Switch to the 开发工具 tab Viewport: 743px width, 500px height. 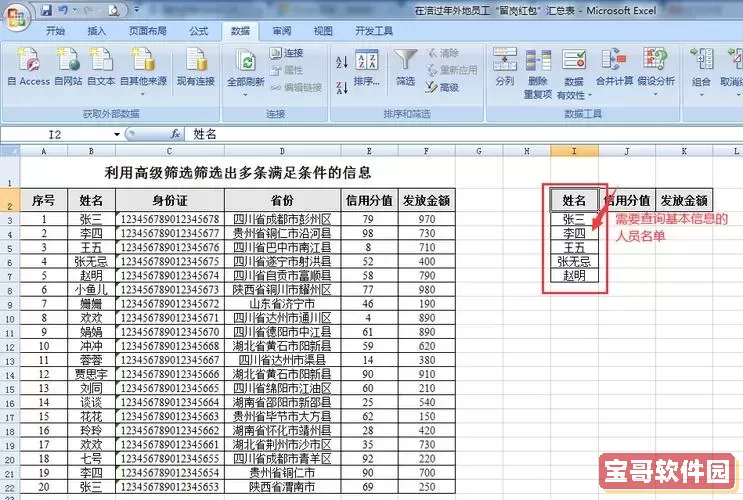coord(374,31)
